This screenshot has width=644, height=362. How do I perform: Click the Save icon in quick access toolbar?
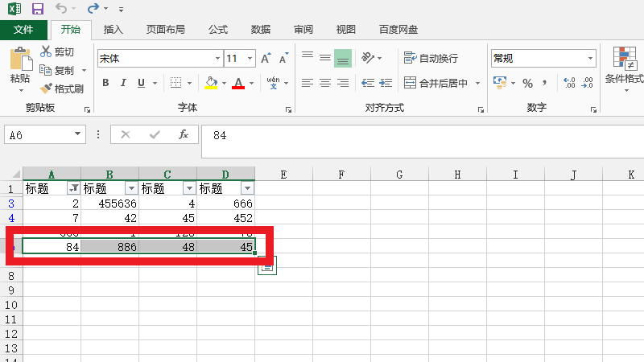pos(37,9)
